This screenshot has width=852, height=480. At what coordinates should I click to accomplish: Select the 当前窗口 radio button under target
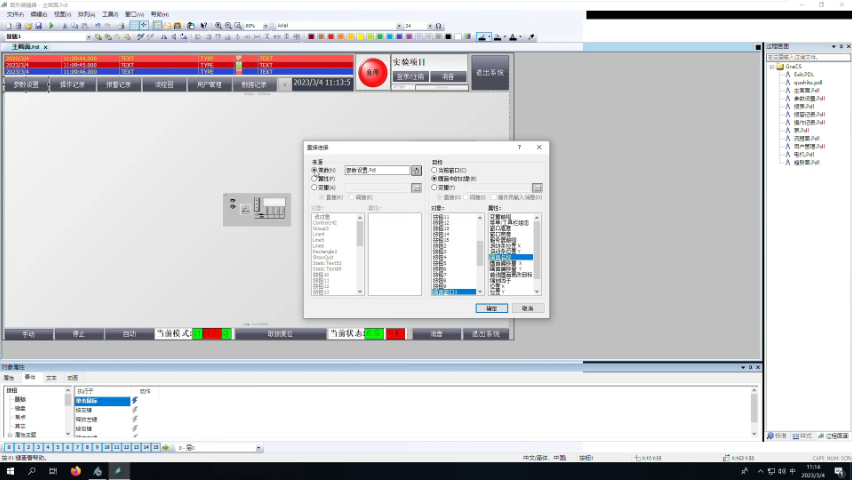[434, 171]
